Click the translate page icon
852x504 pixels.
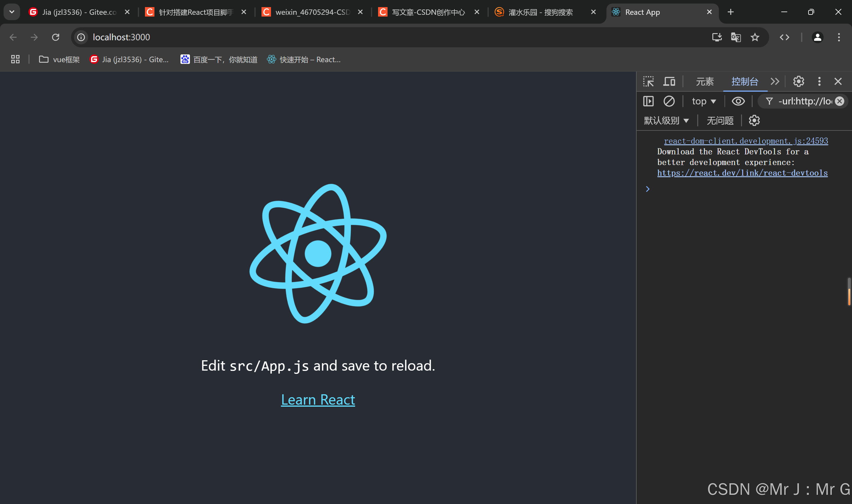point(735,37)
